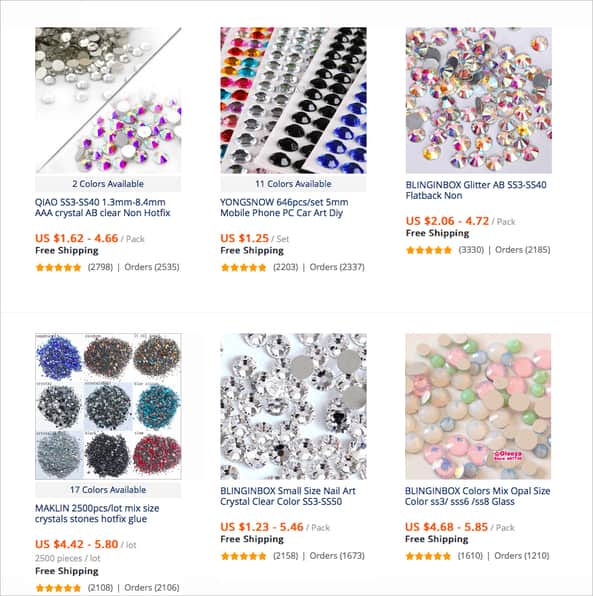The height and width of the screenshot is (596, 593).
Task: Open the clear nail art crystals image
Action: click(293, 406)
